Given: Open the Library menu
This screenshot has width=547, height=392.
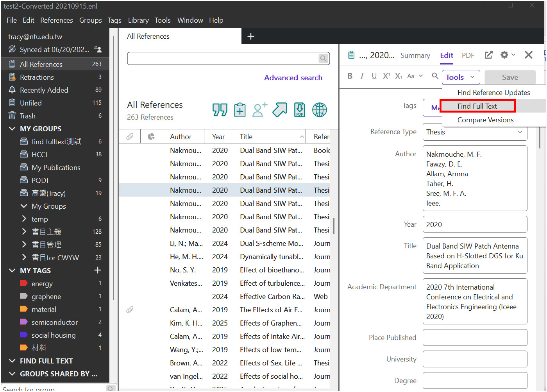Looking at the screenshot, I should click(x=138, y=20).
